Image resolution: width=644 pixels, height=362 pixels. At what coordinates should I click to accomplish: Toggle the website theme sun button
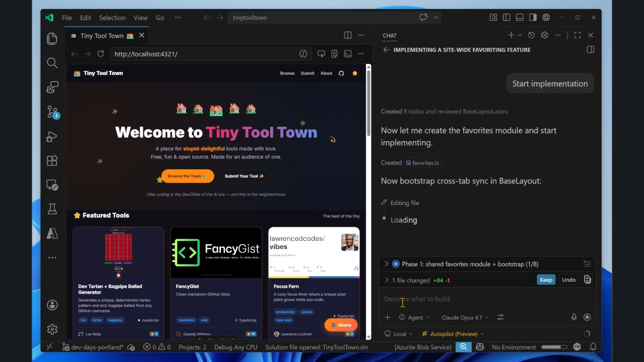click(355, 73)
